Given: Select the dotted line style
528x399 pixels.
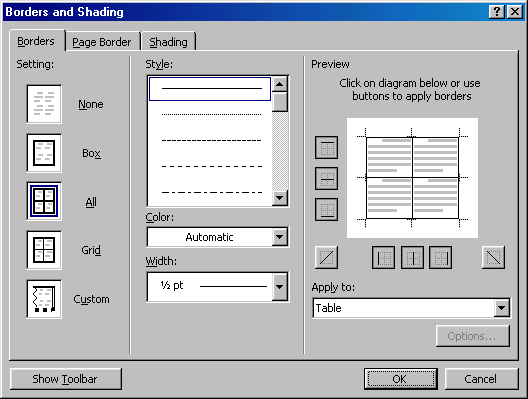Looking at the screenshot, I should click(x=211, y=114).
